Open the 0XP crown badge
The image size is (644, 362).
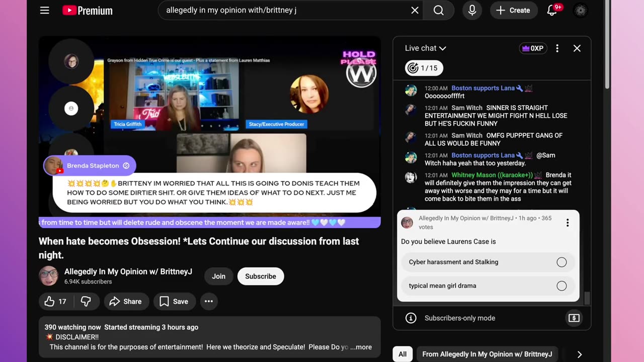(x=533, y=48)
